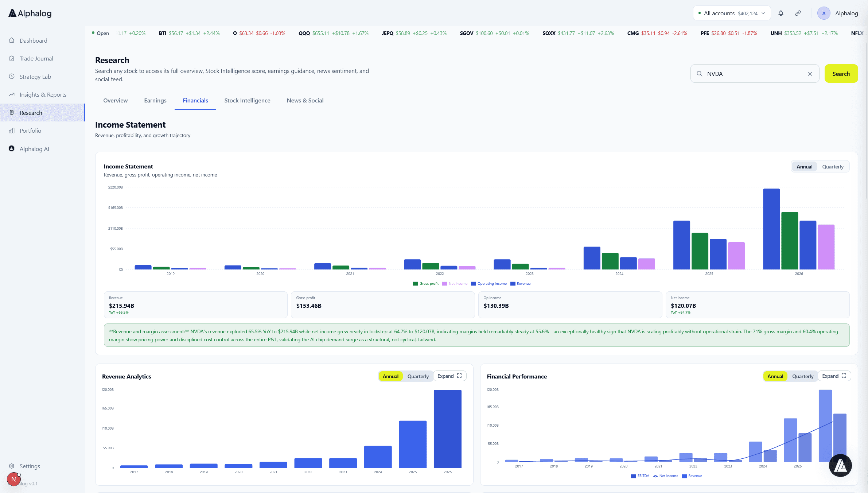Click the Net Income legend in Financial Performance
The width and height of the screenshot is (868, 493).
(x=666, y=476)
